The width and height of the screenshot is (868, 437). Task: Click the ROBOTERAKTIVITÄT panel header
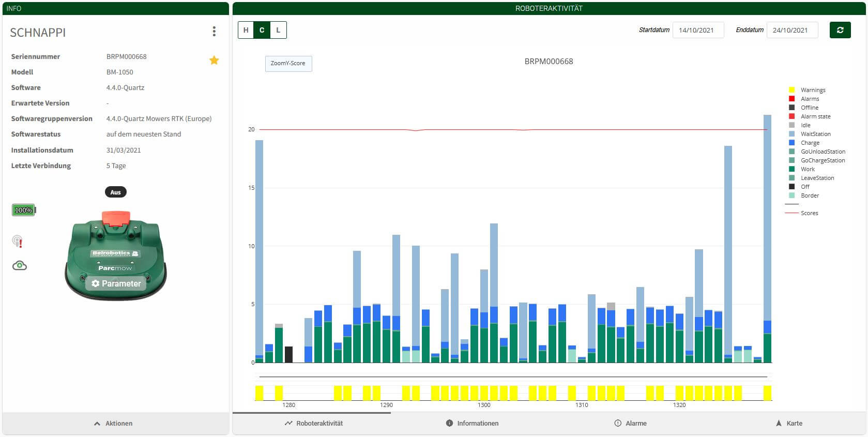click(x=549, y=8)
